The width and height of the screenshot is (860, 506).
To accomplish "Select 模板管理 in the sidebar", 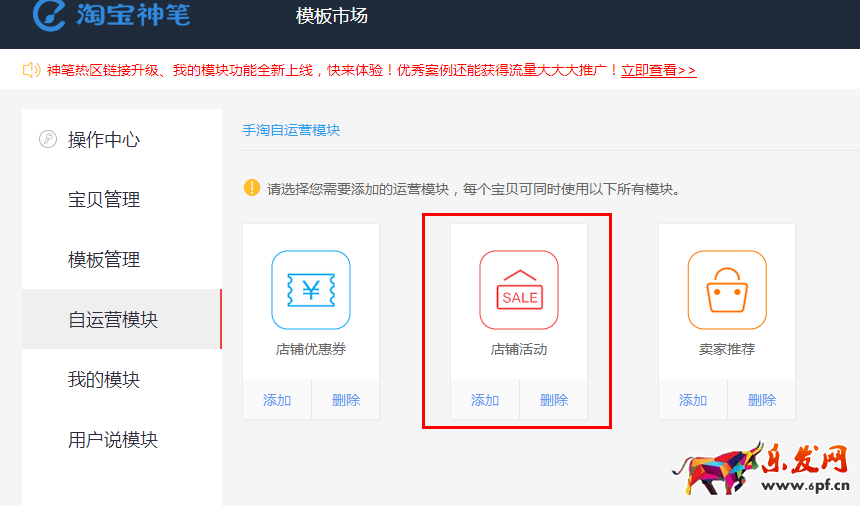I will tap(104, 260).
